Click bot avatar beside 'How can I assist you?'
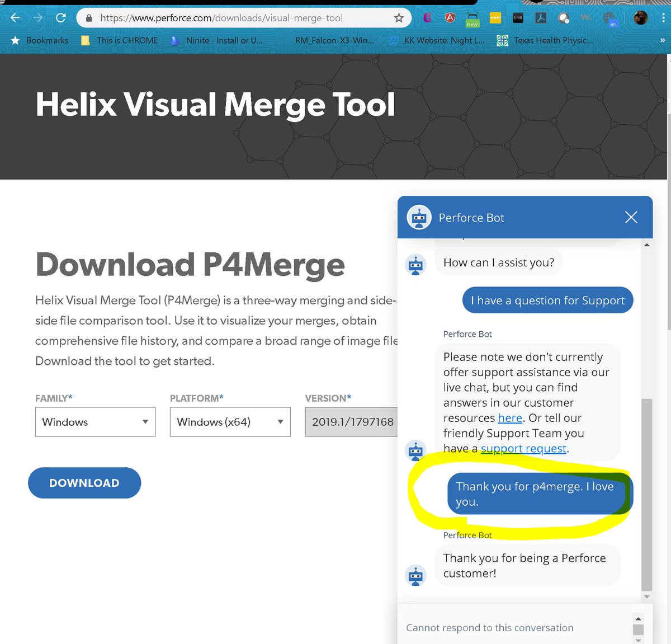 415,265
